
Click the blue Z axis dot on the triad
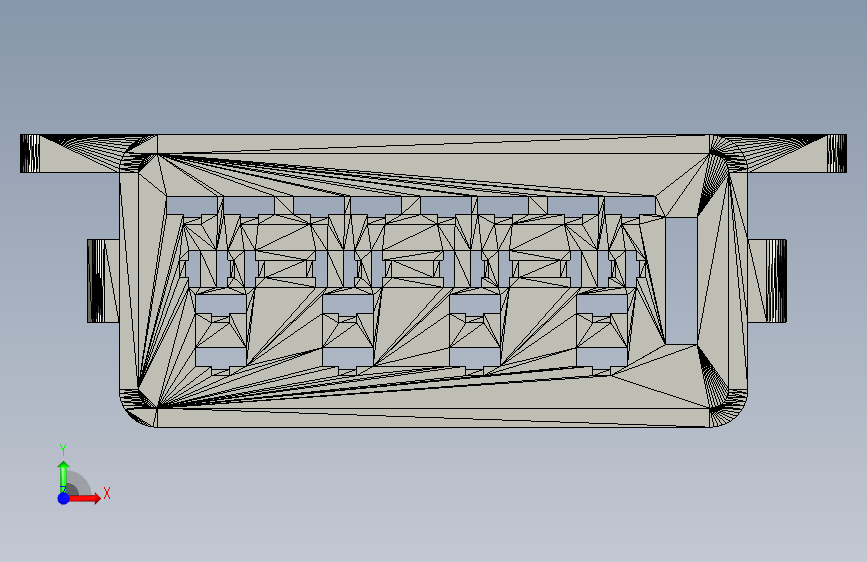[x=64, y=498]
